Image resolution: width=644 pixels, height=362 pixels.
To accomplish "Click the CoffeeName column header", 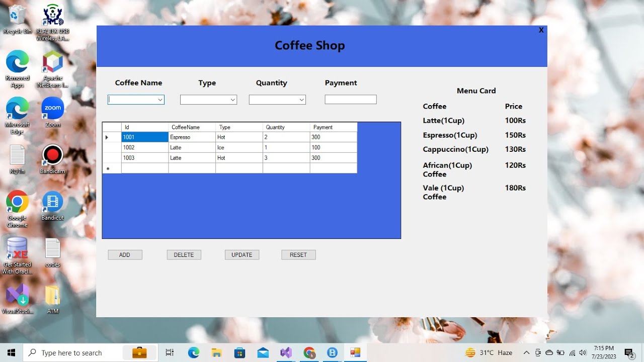I will [192, 127].
